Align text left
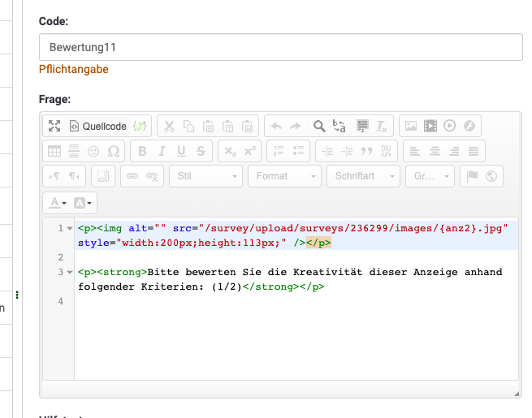This screenshot has width=532, height=418. [414, 151]
